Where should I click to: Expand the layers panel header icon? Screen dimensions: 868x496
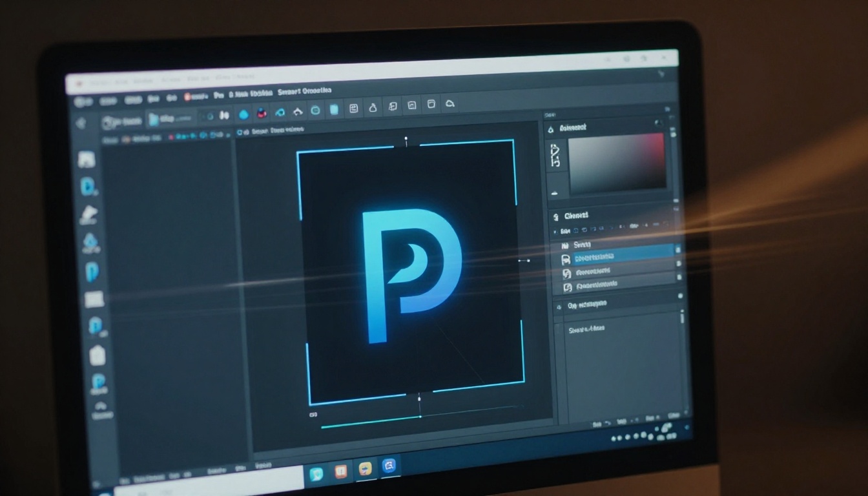[553, 216]
